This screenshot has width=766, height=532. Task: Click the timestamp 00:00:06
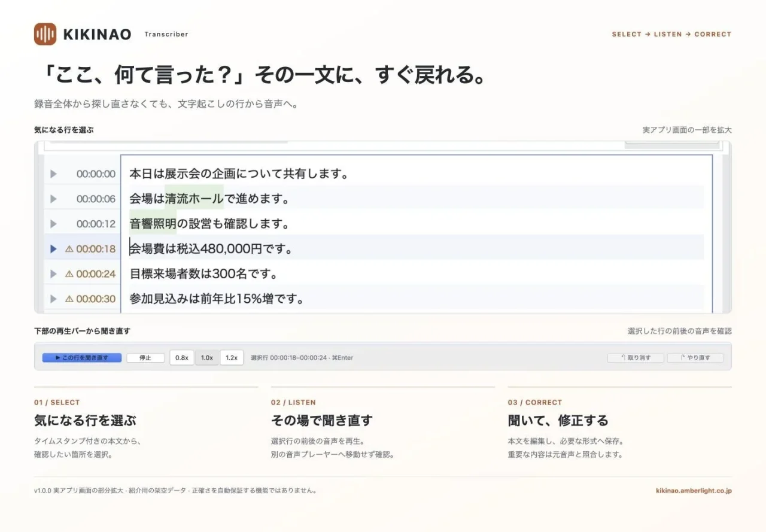(96, 199)
